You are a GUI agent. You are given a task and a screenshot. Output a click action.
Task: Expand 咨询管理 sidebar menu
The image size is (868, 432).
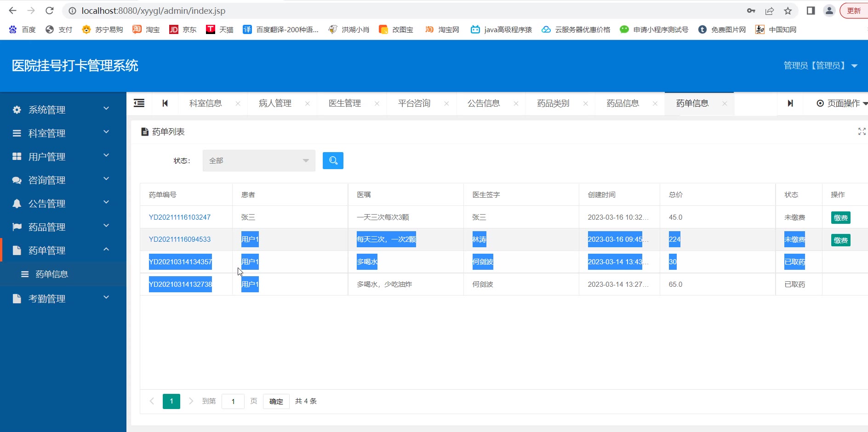pos(63,180)
